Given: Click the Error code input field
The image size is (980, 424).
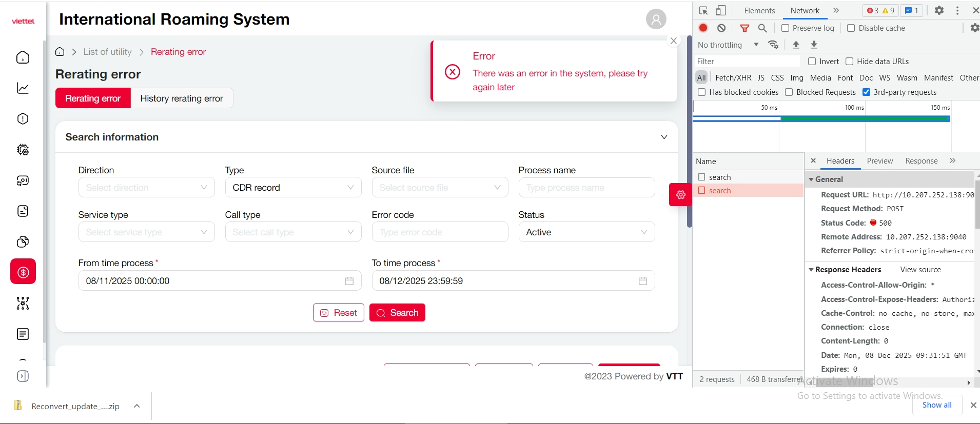Looking at the screenshot, I should pyautogui.click(x=440, y=232).
